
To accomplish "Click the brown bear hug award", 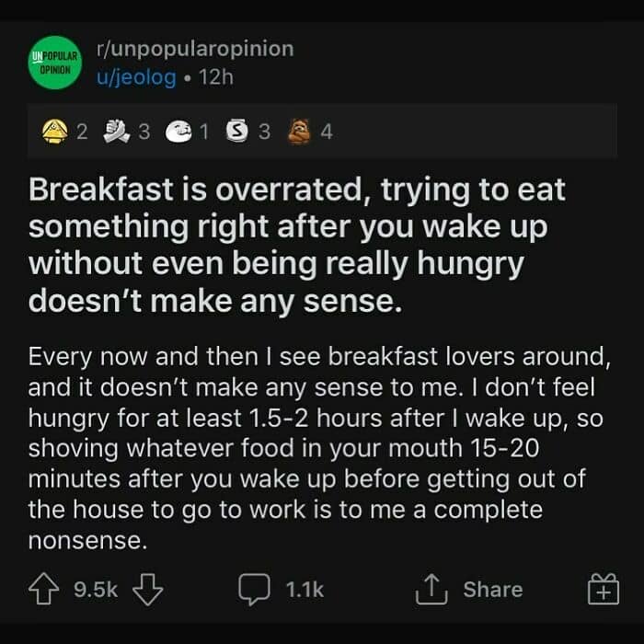I will click(299, 132).
